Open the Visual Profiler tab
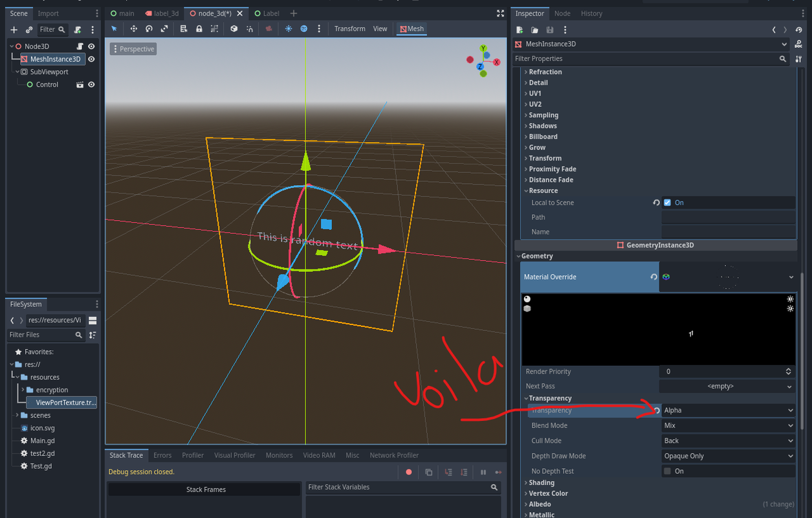Image resolution: width=812 pixels, height=518 pixels. coord(235,455)
